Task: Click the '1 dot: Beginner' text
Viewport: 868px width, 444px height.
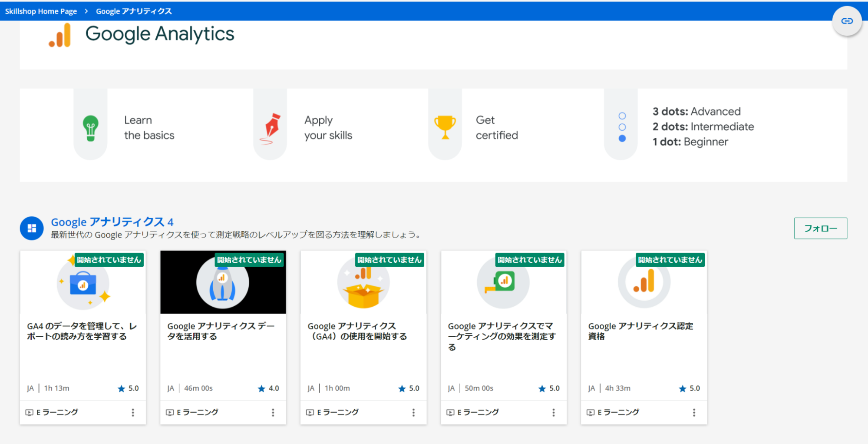Action: click(x=690, y=142)
